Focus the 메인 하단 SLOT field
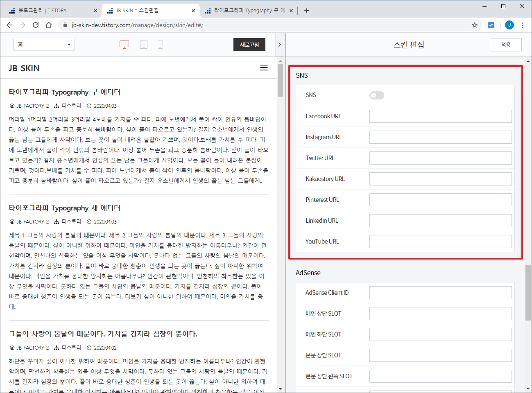This screenshot has height=393, width=532. point(441,334)
